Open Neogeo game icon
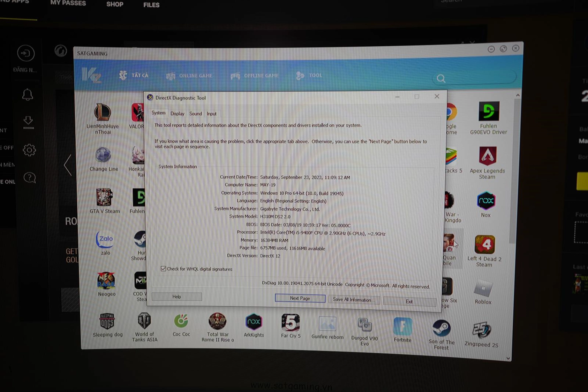Screen dimensions: 588x392 coord(106,280)
